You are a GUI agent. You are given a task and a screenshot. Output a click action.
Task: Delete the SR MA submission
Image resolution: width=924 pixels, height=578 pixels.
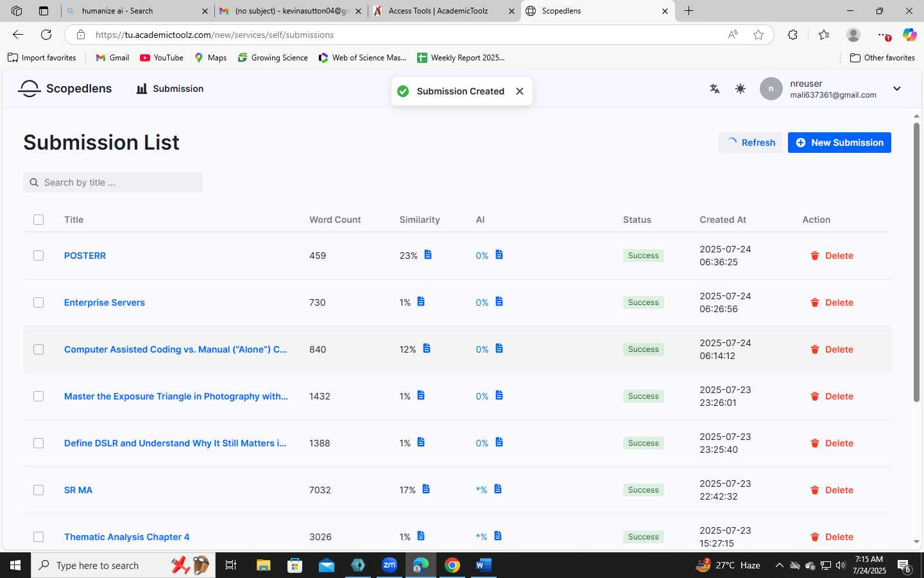click(832, 490)
